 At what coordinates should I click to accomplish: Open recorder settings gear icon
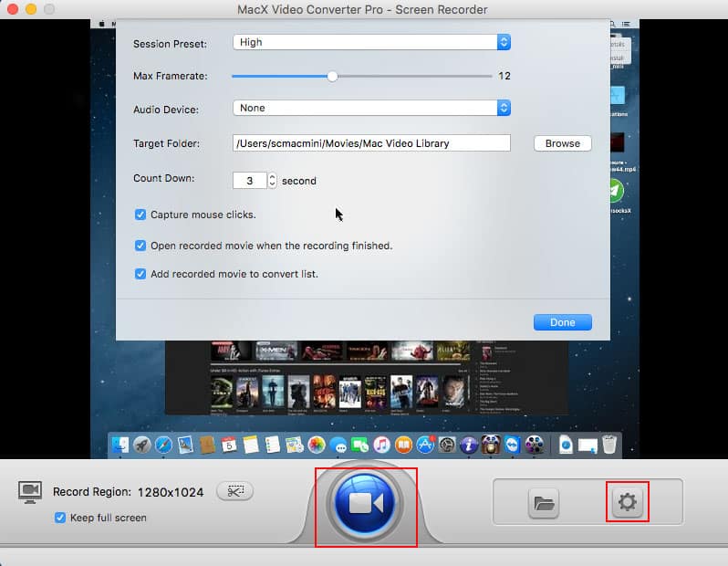coord(628,502)
